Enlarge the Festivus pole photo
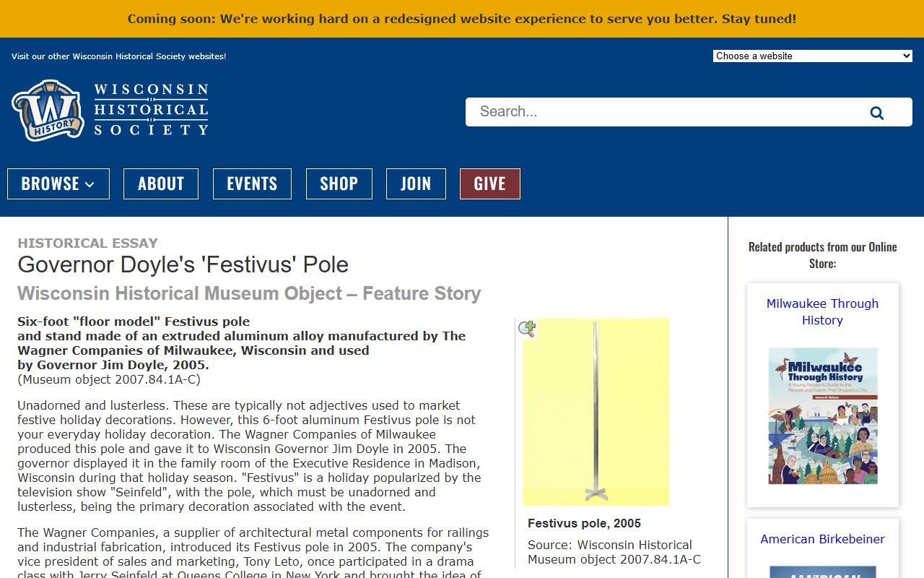 (x=596, y=412)
